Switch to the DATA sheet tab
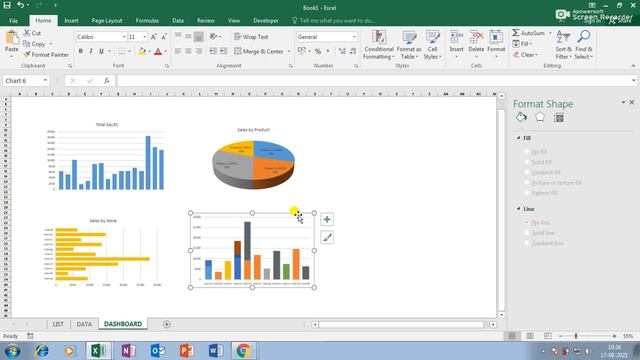Screen dimensions: 640x360 84,324
